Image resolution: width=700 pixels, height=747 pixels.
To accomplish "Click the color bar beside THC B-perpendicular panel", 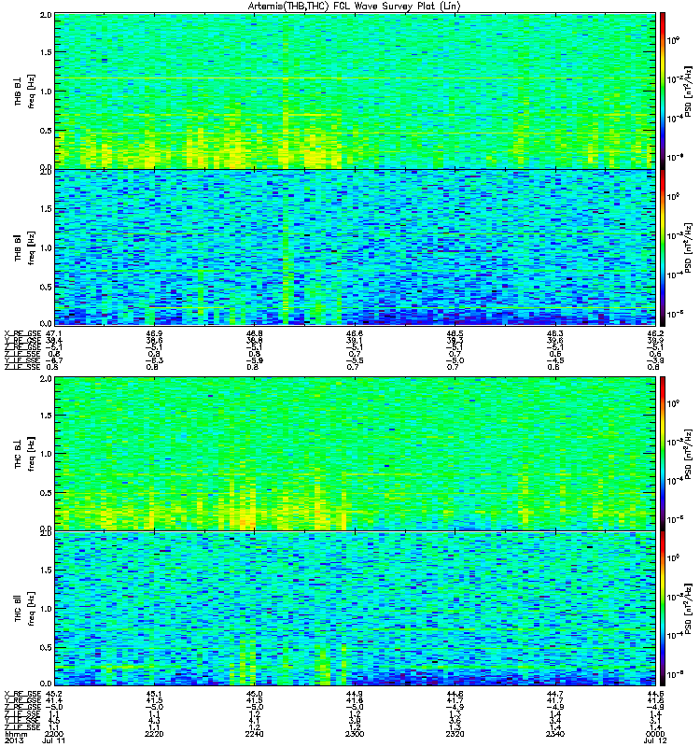I will tap(662, 454).
